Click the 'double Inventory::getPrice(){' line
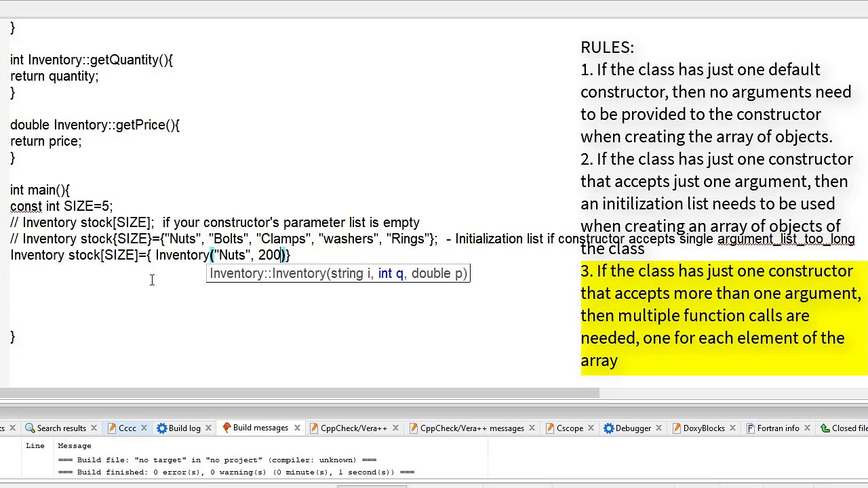The height and width of the screenshot is (488, 868). point(95,125)
